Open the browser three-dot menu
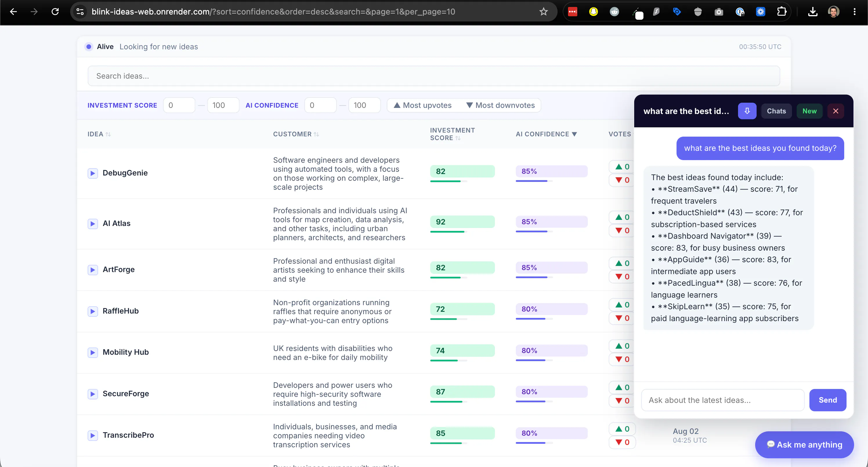This screenshot has height=467, width=868. 855,12
